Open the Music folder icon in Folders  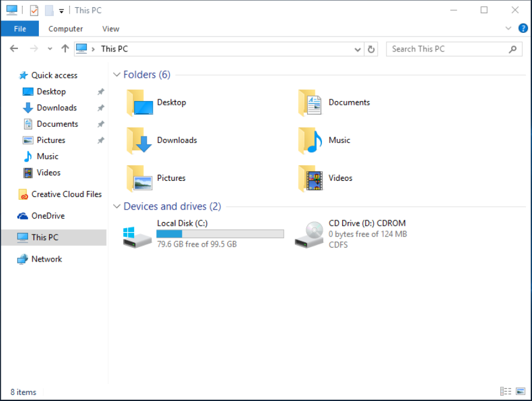coord(311,141)
